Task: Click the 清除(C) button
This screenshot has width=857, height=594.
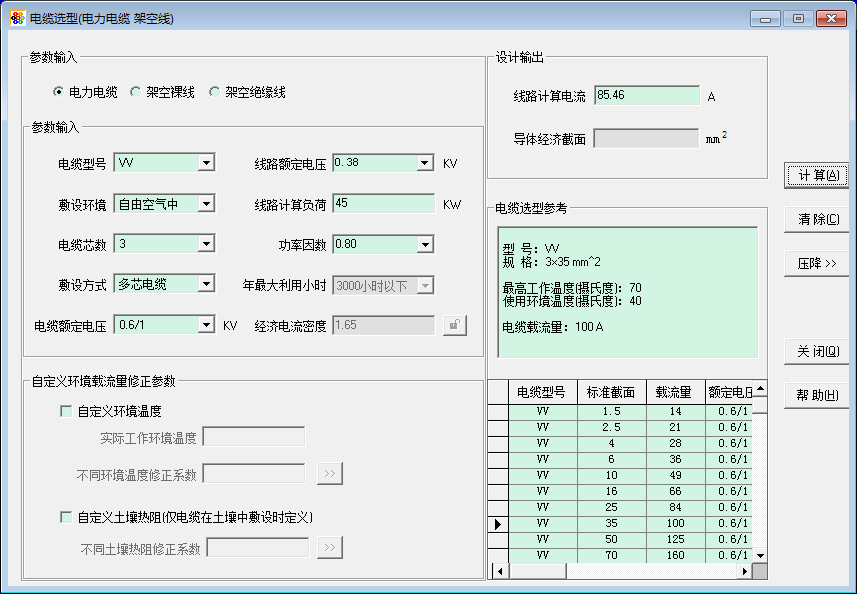Action: click(x=817, y=219)
